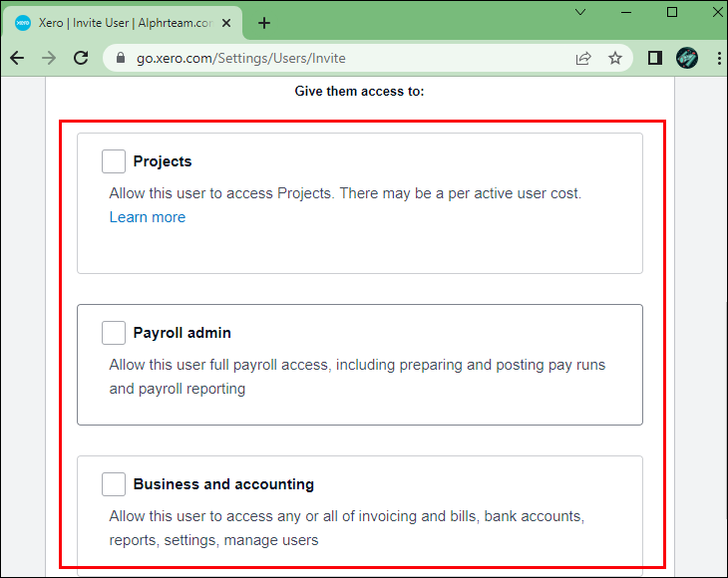
Task: View site information via lock icon
Action: coord(122,58)
